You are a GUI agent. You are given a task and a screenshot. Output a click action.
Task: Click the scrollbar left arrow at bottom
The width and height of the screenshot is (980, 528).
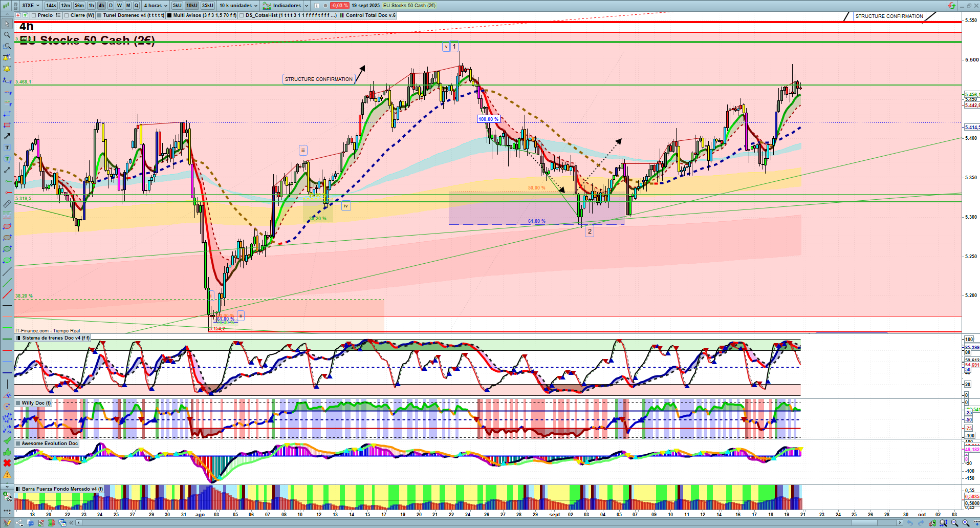pos(78,523)
